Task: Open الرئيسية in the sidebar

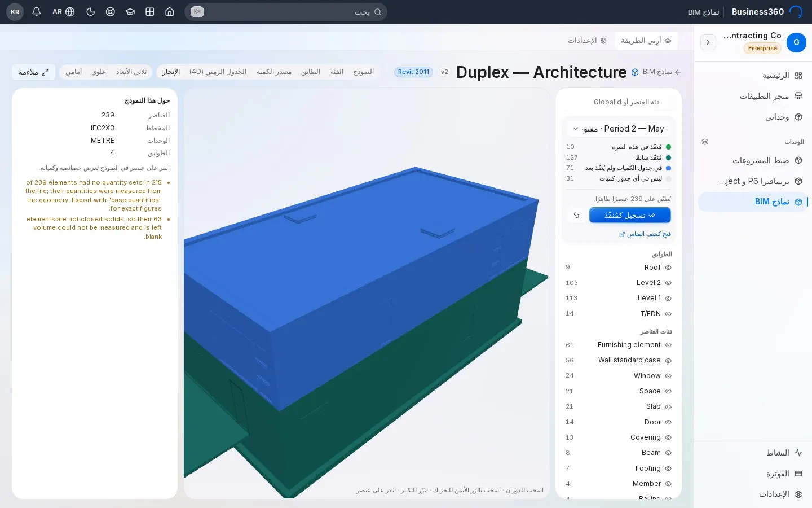Action: [753, 75]
